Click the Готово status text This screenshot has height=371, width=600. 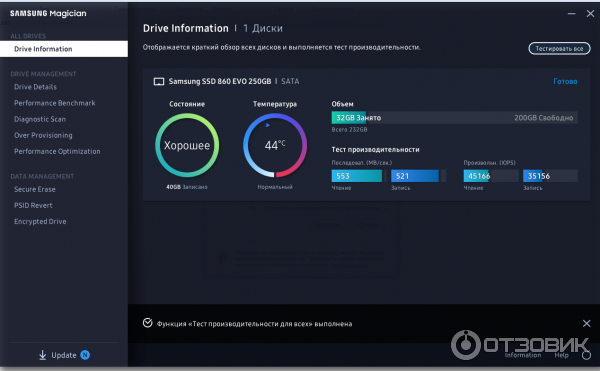pos(565,81)
